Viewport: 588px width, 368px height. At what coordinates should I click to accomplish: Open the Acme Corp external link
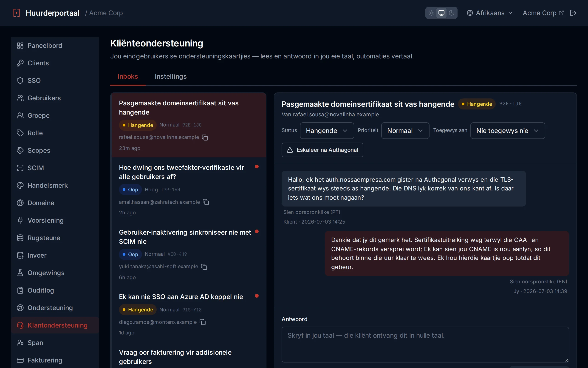[x=543, y=13]
